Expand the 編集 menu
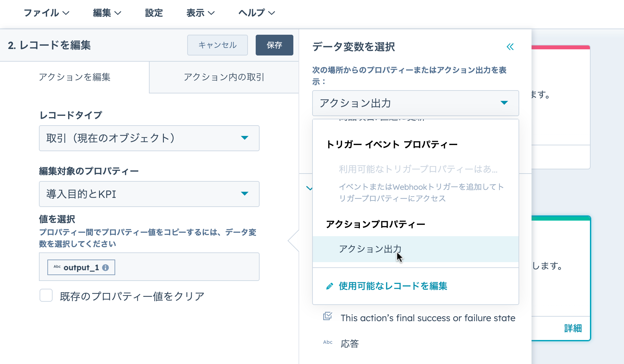Image resolution: width=624 pixels, height=364 pixels. click(107, 13)
